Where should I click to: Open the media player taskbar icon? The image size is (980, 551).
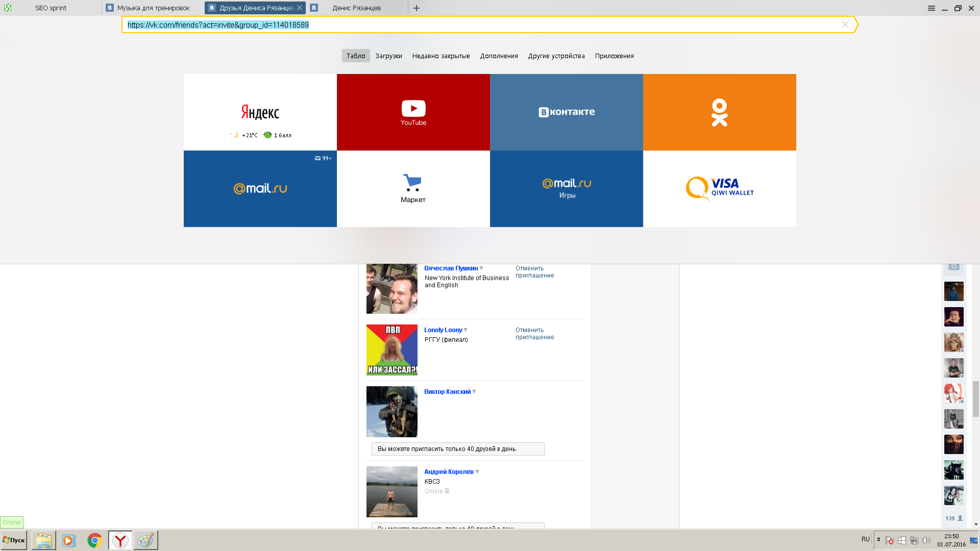pos(68,540)
